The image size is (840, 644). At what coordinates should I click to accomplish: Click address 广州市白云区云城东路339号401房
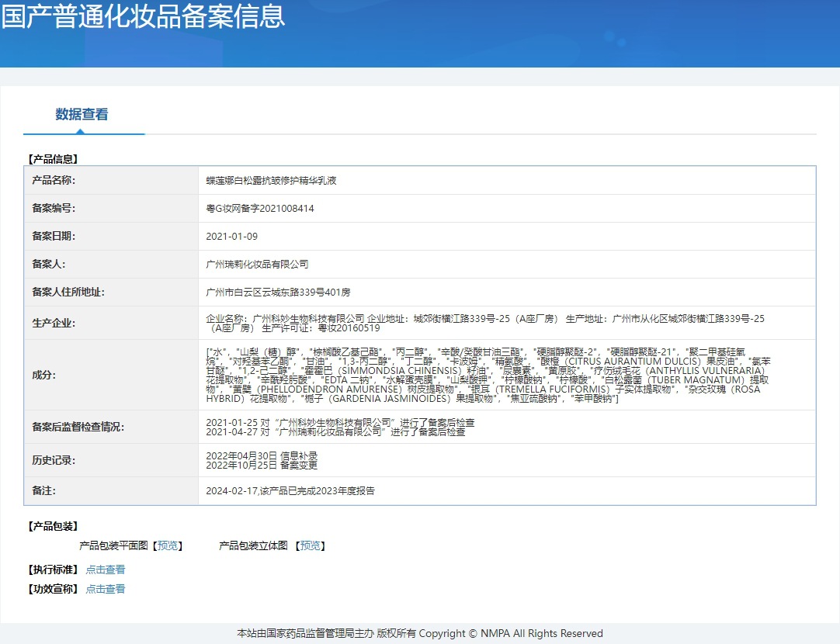pyautogui.click(x=278, y=292)
